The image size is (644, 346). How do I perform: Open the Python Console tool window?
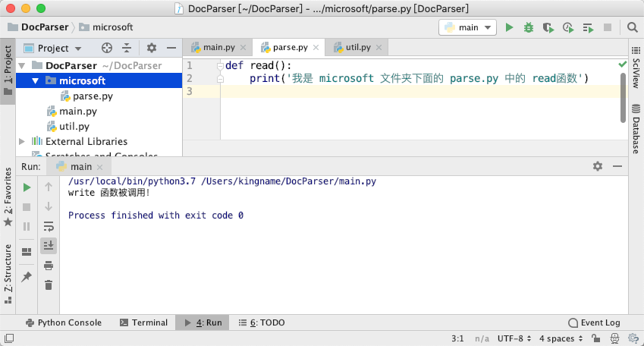64,322
